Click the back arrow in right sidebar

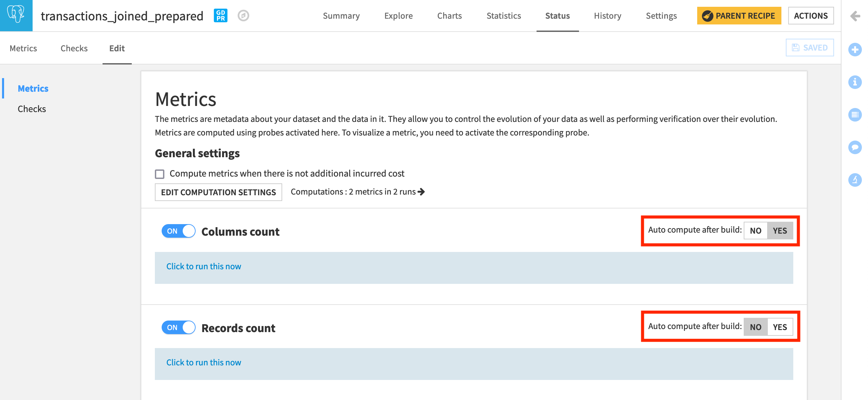pos(855,16)
